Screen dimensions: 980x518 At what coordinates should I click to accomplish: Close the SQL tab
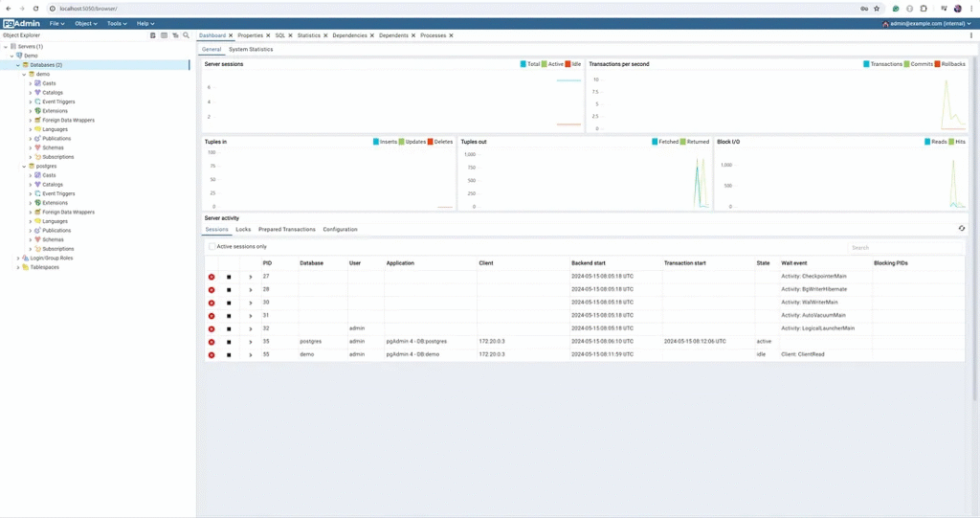[290, 35]
